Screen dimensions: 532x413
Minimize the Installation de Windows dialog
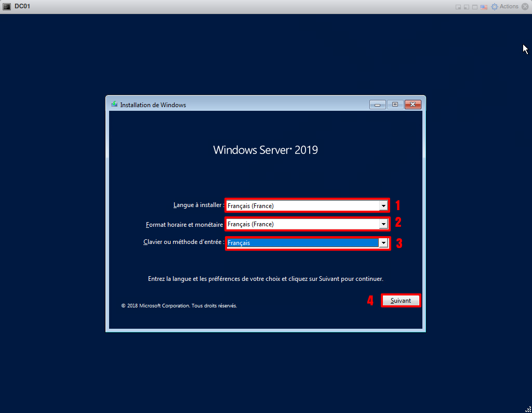378,105
